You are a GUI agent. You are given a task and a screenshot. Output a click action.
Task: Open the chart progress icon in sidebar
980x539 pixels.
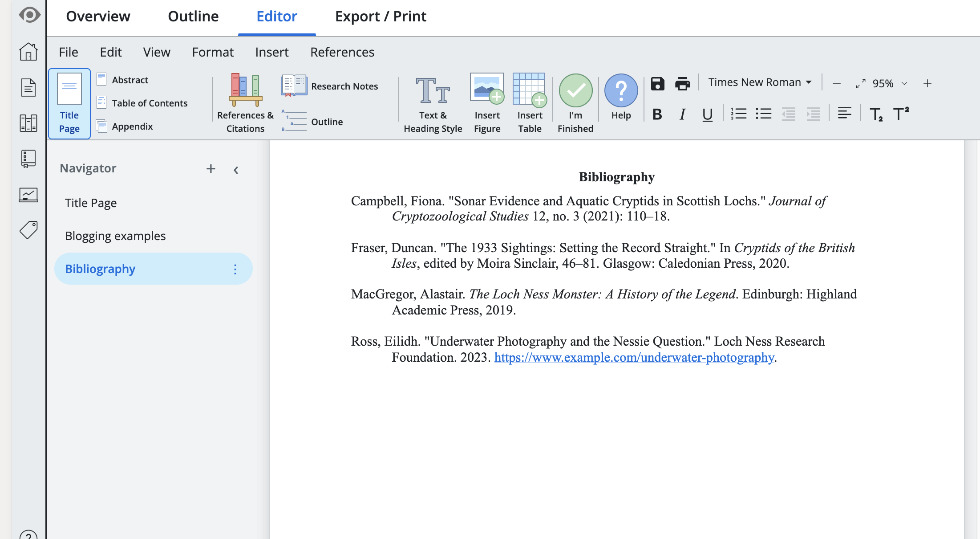tap(28, 195)
